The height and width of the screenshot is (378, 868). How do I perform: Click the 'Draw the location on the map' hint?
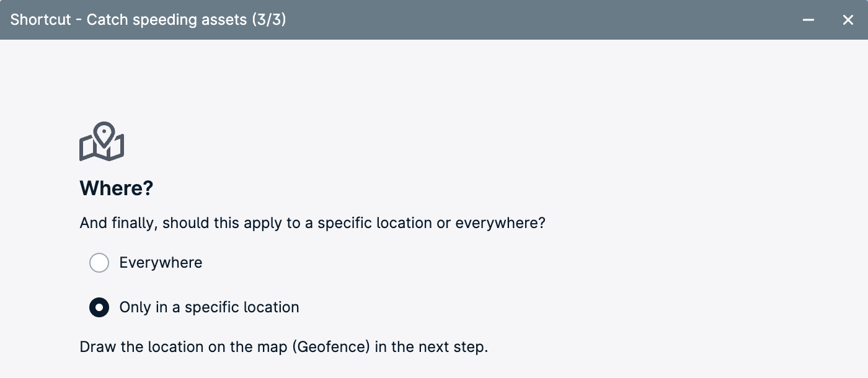click(184, 347)
